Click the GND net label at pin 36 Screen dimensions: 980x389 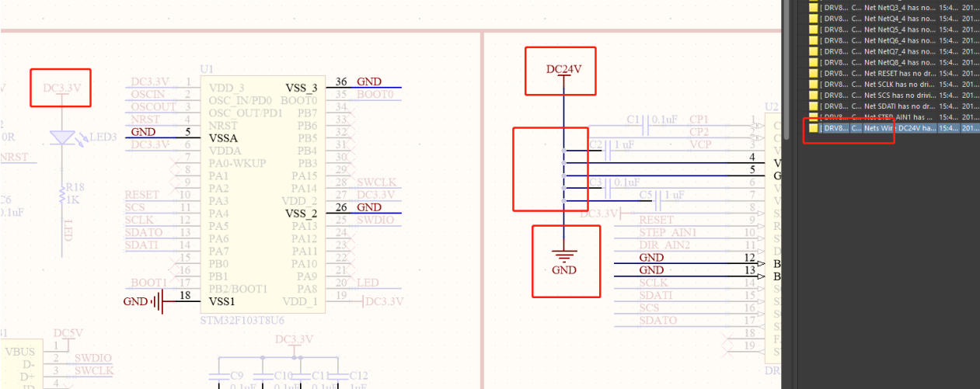(x=369, y=82)
